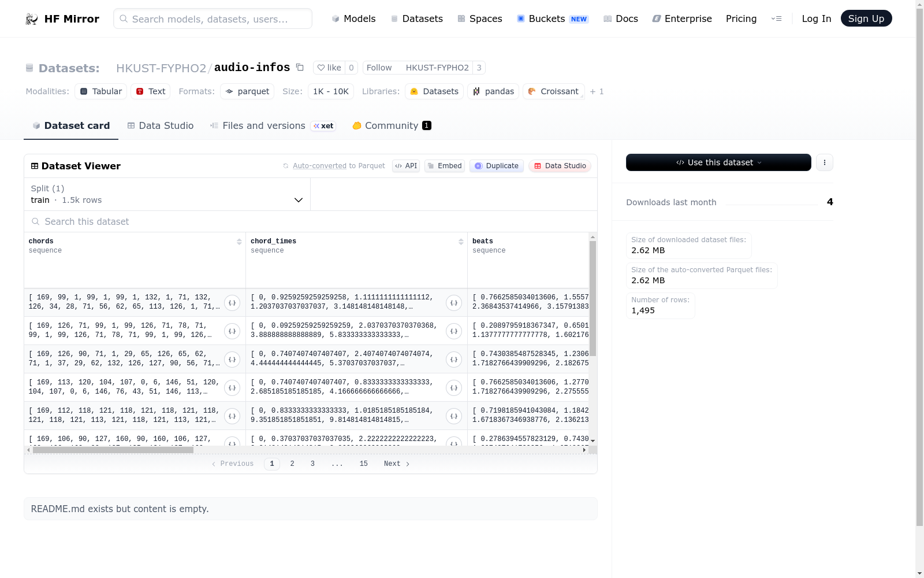Go to Spaces in the navigation
Viewport: 924px width, 578px height.
480,18
